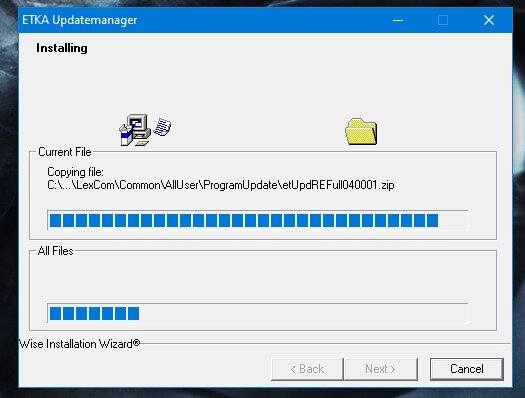Click the Wise Installation Wizard text
The image size is (525, 398).
click(79, 344)
